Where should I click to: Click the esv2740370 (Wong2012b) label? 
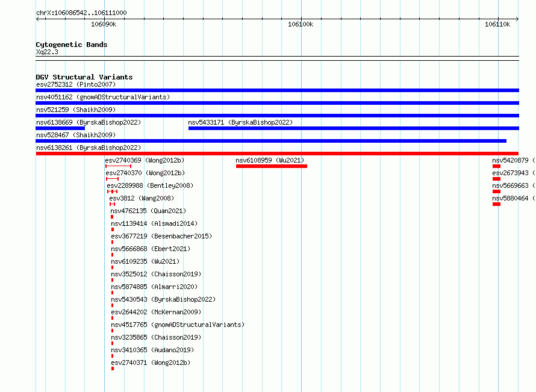click(x=145, y=173)
